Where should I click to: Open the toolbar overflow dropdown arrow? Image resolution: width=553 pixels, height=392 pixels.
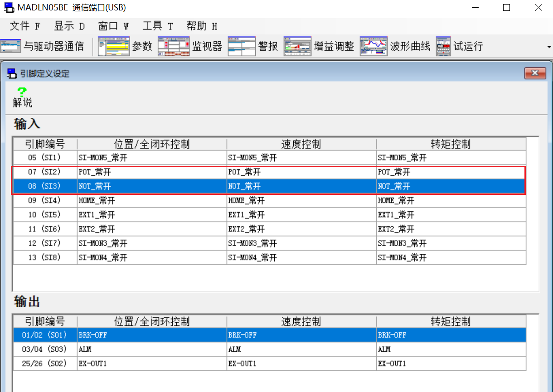point(548,46)
